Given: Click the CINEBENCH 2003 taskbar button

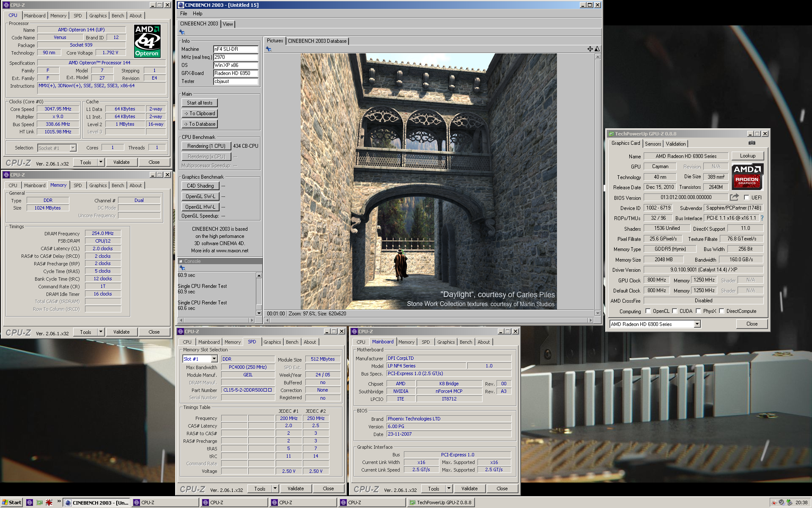Looking at the screenshot, I should [97, 502].
